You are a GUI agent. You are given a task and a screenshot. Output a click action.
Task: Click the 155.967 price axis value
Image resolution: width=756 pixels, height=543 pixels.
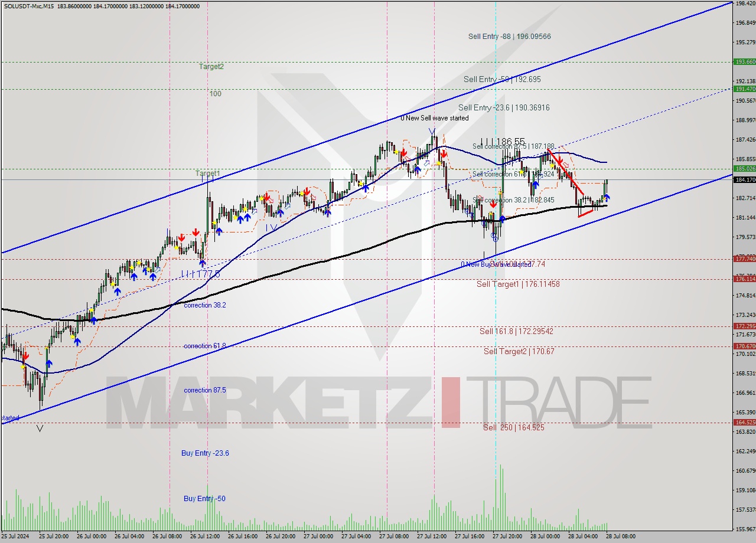745,529
